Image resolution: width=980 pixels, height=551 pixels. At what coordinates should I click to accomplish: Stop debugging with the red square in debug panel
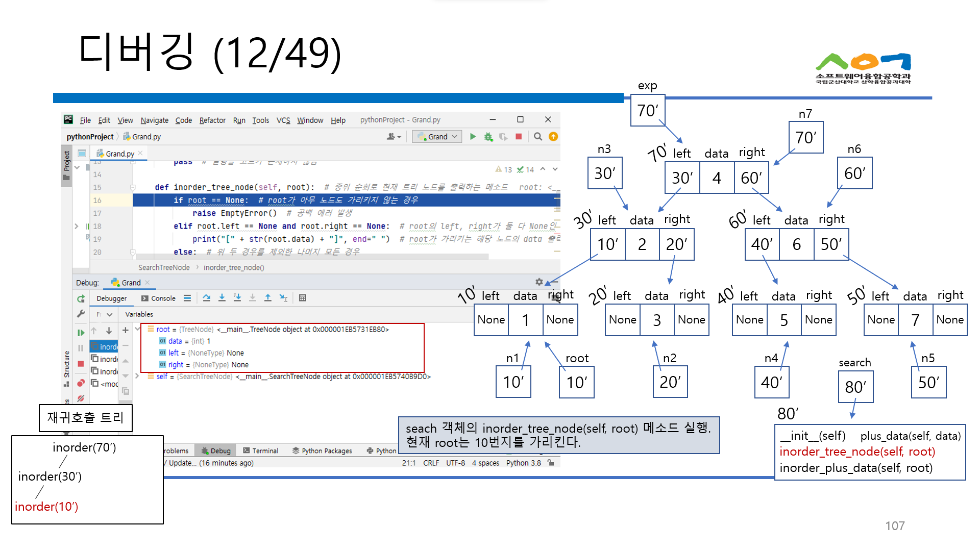coord(81,364)
